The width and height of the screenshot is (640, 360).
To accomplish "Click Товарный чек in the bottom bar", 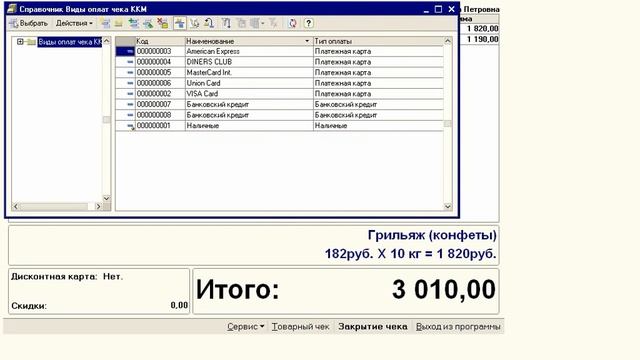I will 300,327.
